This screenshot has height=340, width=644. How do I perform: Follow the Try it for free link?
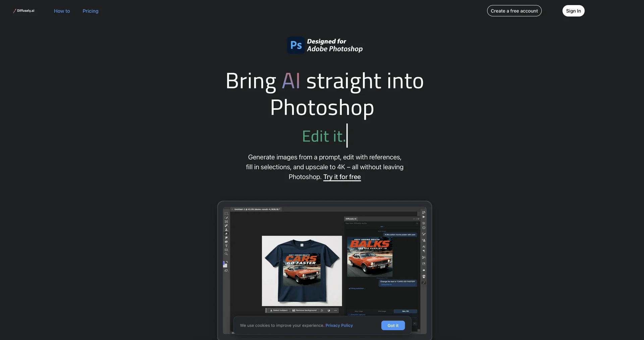point(342,177)
